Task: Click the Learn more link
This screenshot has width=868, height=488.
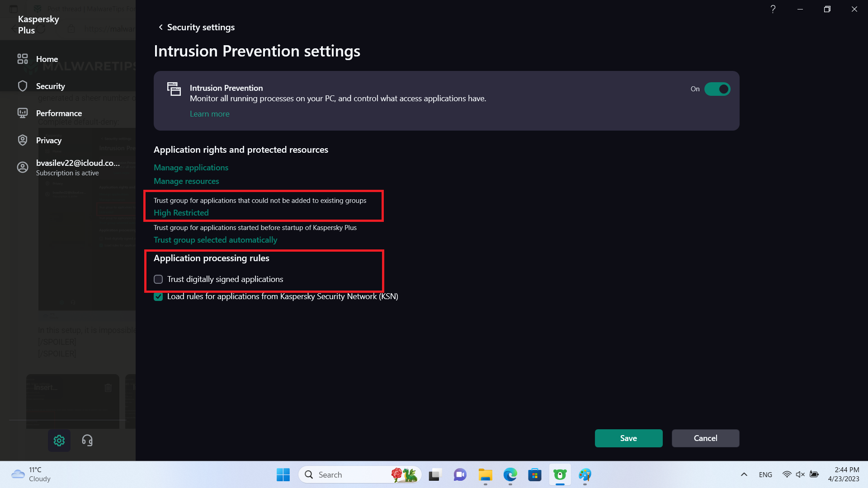Action: point(209,114)
